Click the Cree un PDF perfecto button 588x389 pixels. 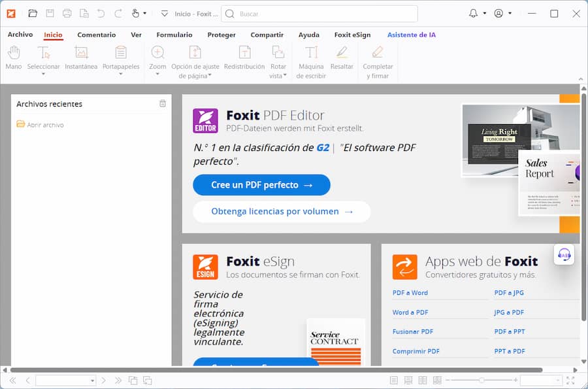pos(261,185)
